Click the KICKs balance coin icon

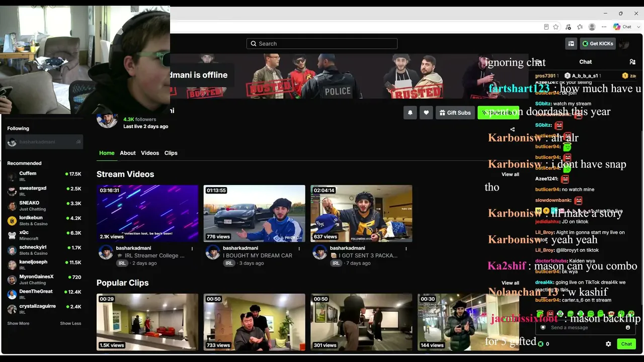point(540,344)
